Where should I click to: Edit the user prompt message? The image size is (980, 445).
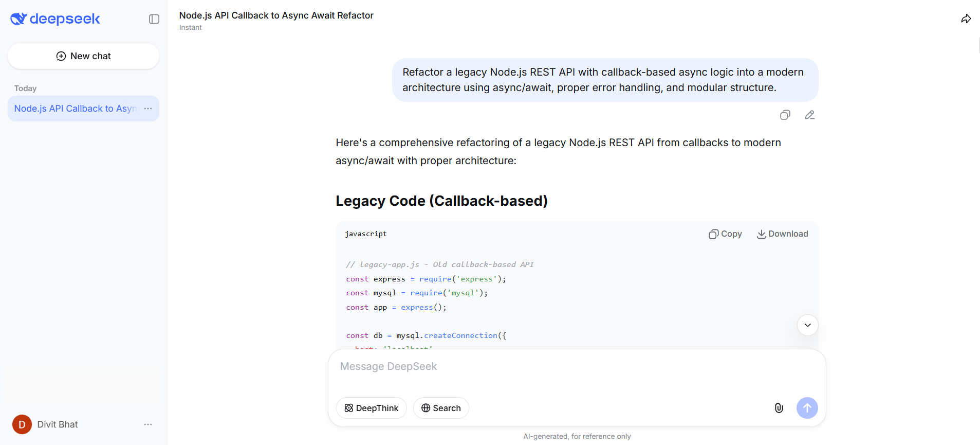(x=810, y=115)
